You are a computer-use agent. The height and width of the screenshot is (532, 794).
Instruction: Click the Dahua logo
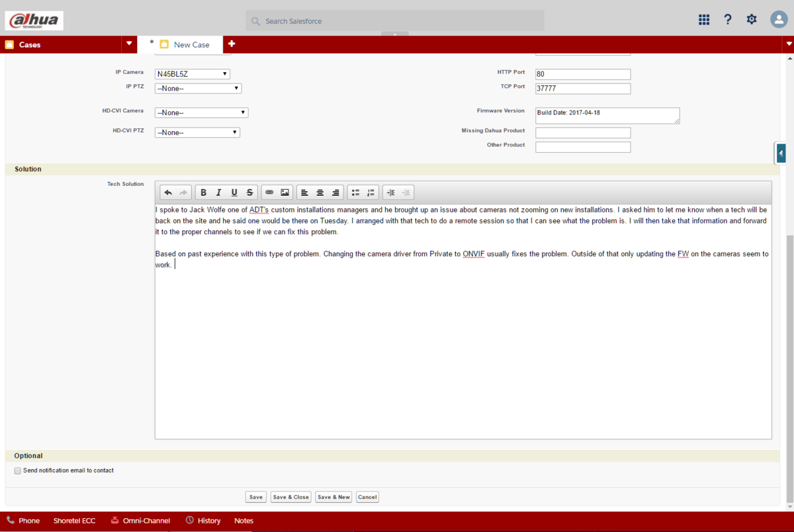pyautogui.click(x=34, y=20)
